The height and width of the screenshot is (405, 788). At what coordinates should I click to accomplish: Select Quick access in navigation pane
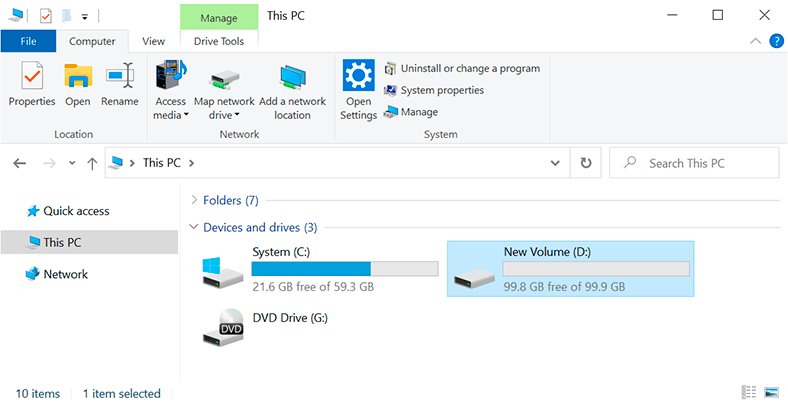(x=68, y=211)
